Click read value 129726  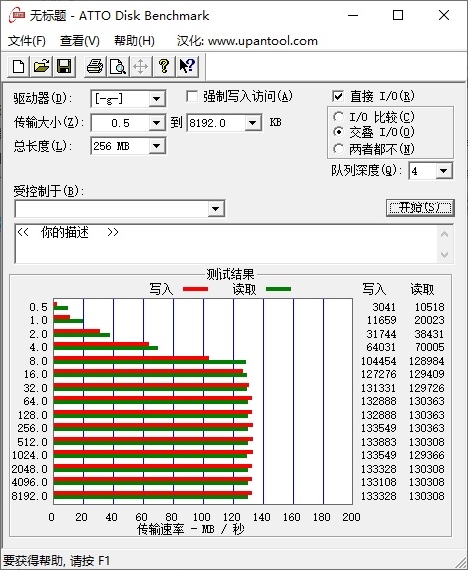pos(427,388)
